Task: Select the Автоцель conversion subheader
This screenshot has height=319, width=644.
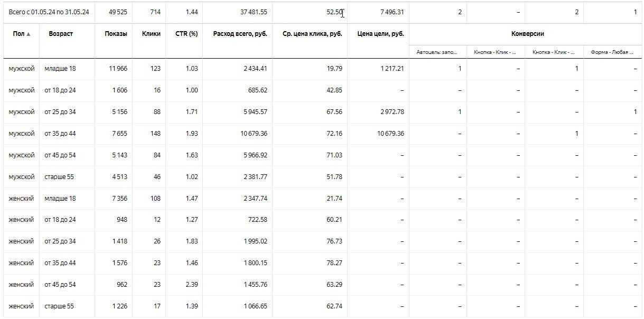Action: point(437,52)
